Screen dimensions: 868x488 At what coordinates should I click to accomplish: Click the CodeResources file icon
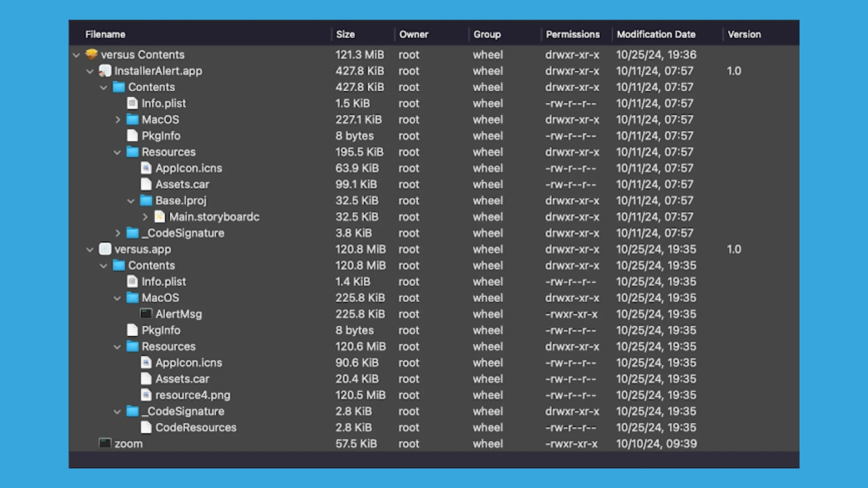click(x=146, y=427)
